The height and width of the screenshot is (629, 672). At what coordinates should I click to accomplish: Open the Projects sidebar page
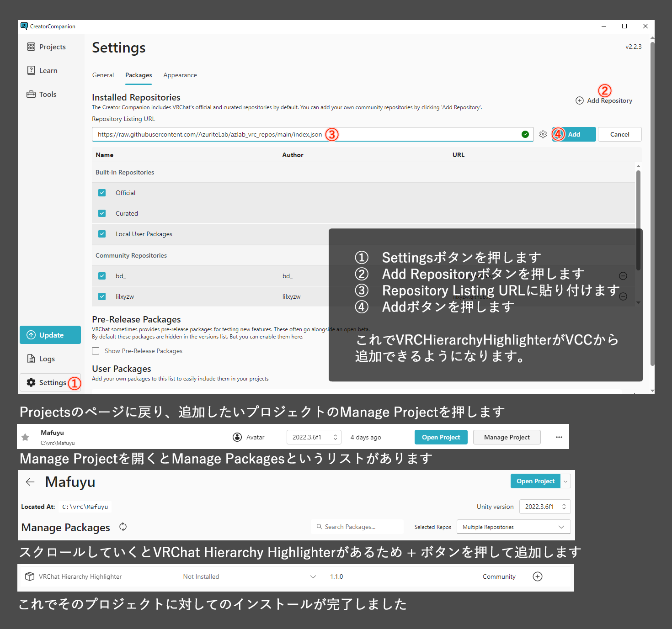46,47
